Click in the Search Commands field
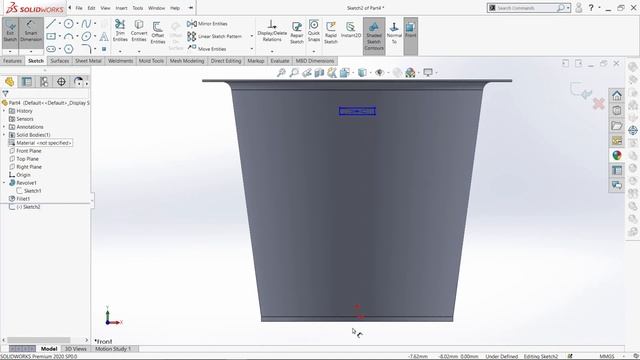640x360 pixels. [x=527, y=8]
